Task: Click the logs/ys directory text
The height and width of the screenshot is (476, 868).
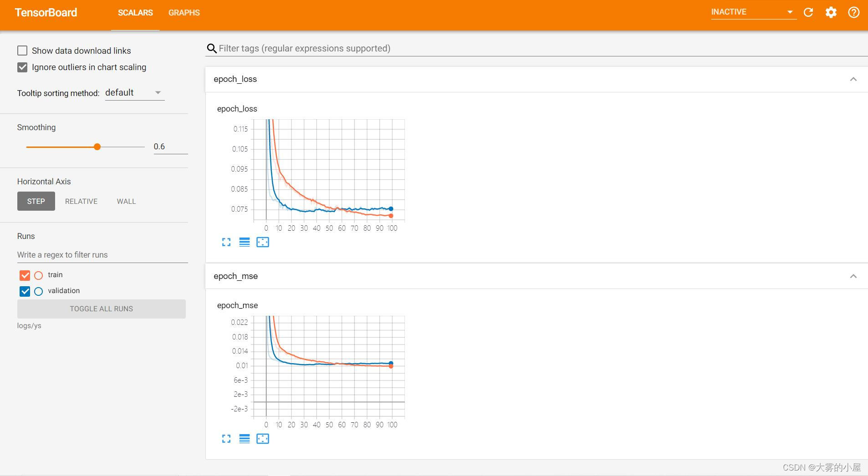Action: coord(29,326)
